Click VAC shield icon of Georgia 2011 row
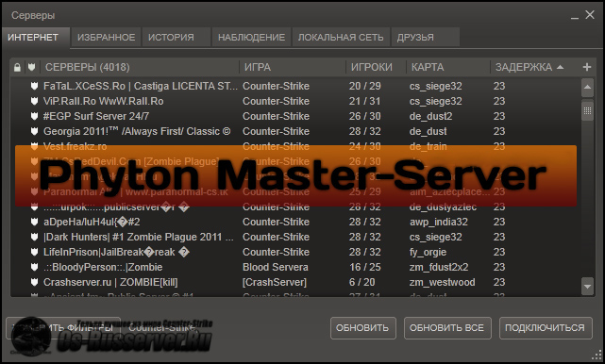The image size is (605, 364). pyautogui.click(x=34, y=131)
